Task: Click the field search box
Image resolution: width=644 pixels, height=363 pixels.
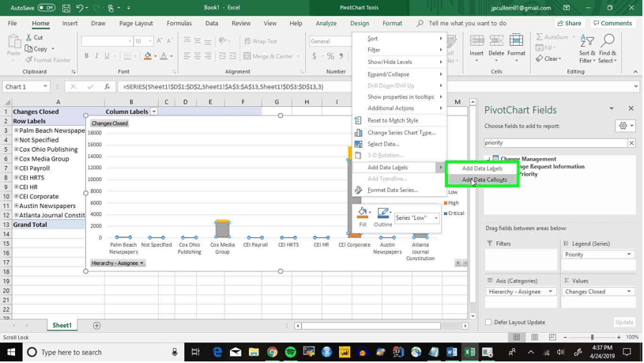Action: 555,142
